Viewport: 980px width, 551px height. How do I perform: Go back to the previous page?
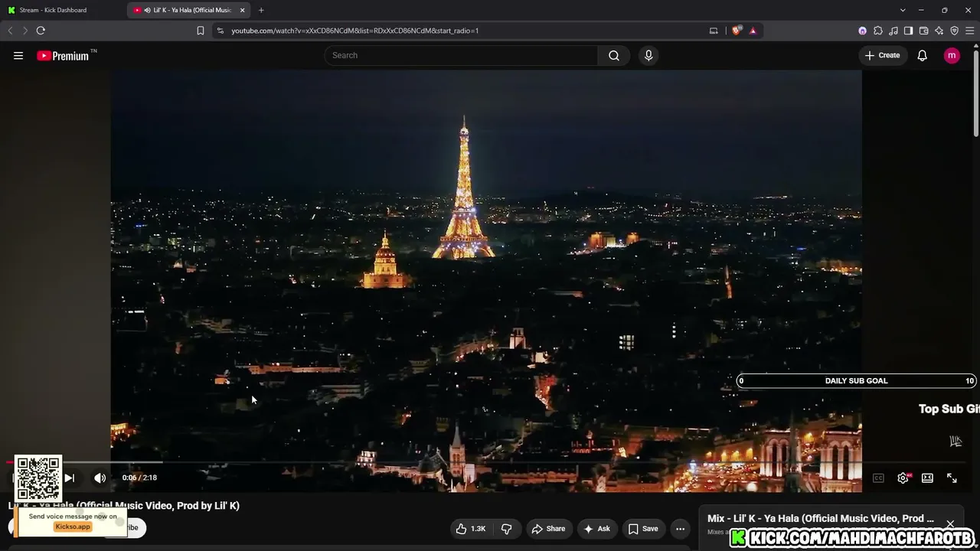click(x=10, y=31)
